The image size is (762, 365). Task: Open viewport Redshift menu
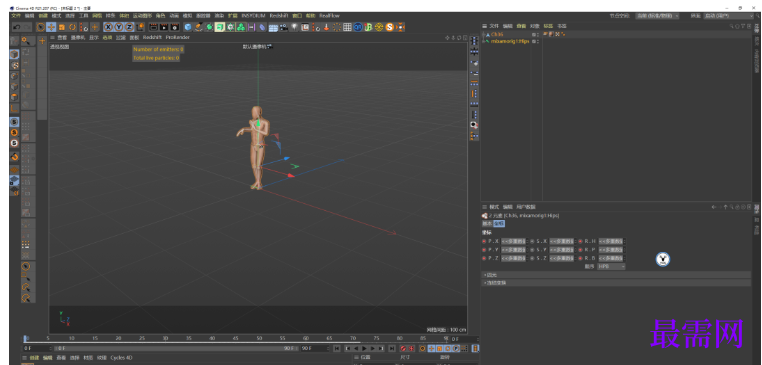153,37
